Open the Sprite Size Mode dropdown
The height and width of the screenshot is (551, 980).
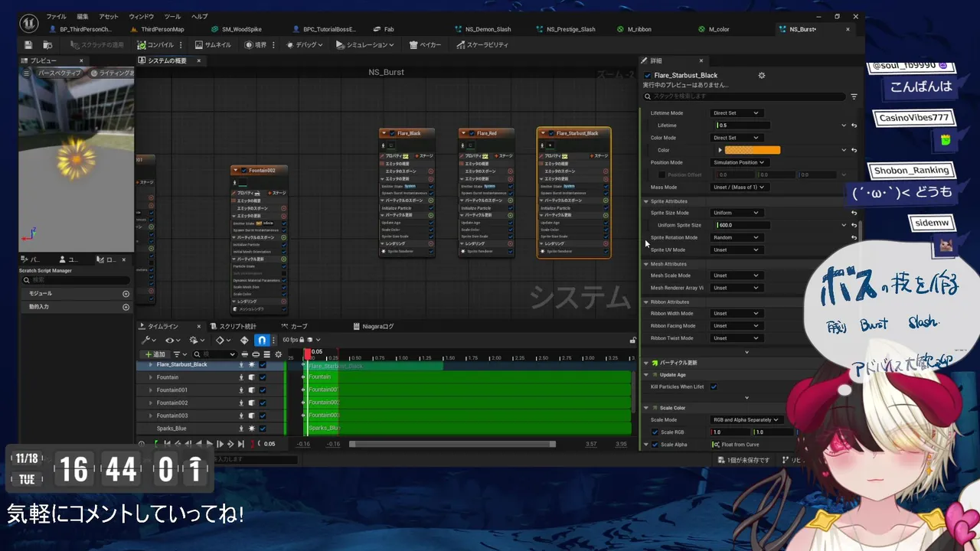[x=737, y=213]
